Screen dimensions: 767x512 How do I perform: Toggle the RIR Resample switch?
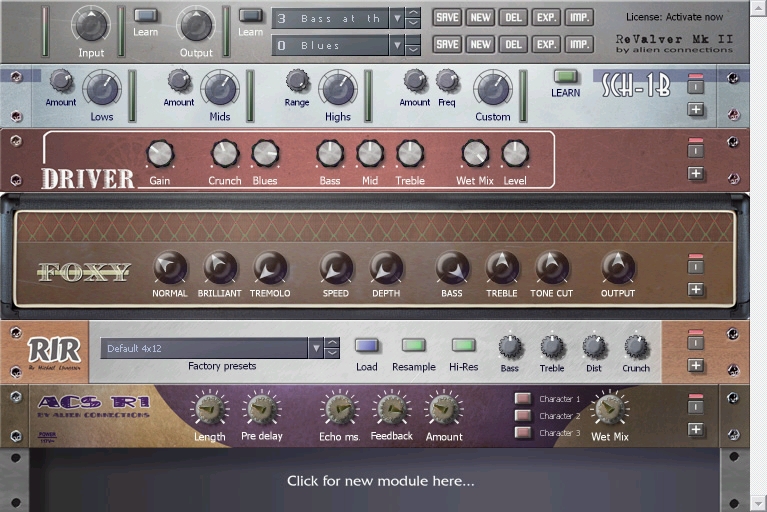click(x=414, y=345)
